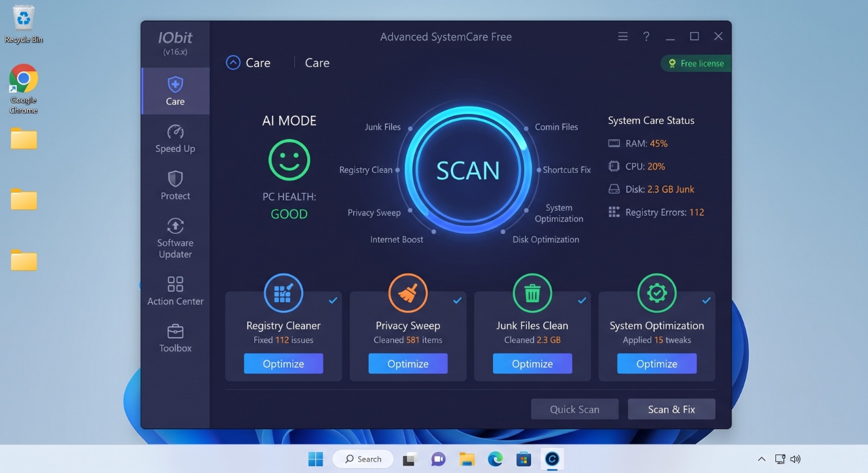Click the 2.3 GB Junk disk value
Image resolution: width=868 pixels, height=473 pixels.
point(671,189)
